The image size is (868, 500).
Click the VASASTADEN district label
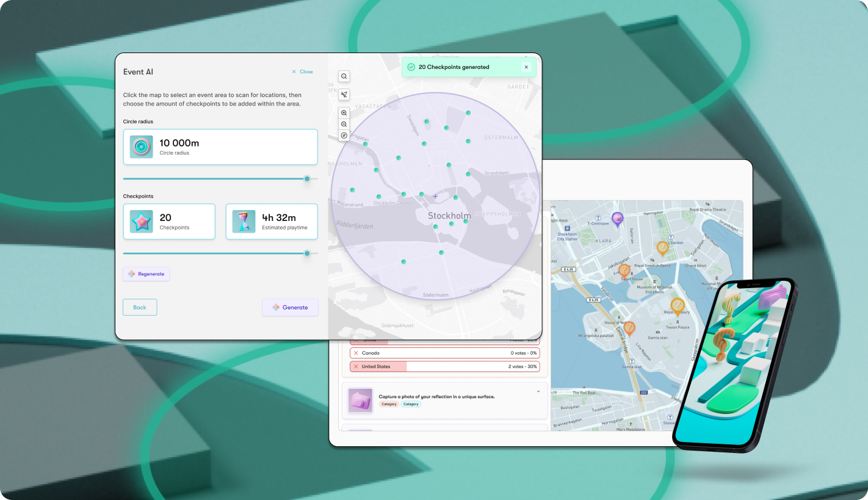[x=373, y=106]
